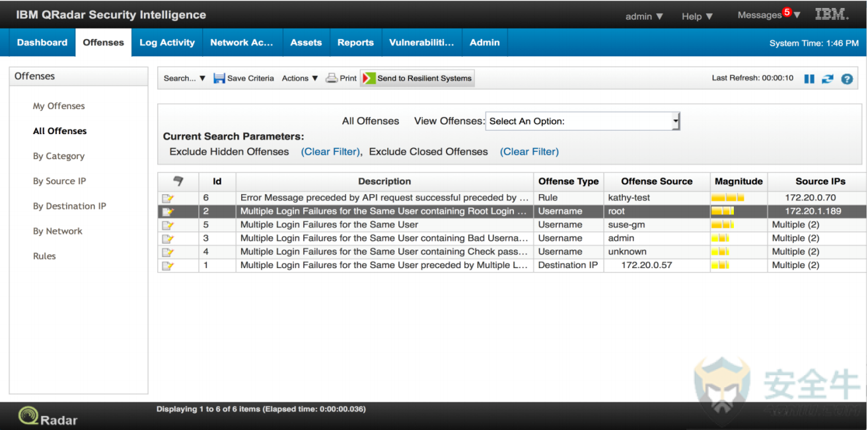Click the notes icon for offense 5
The width and height of the screenshot is (868, 430).
[x=168, y=225]
